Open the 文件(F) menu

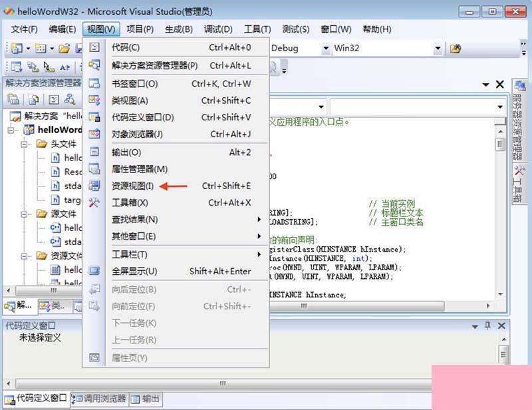point(24,29)
